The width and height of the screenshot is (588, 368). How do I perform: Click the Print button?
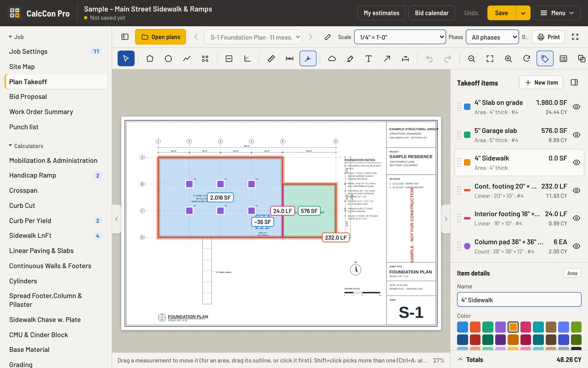[548, 37]
